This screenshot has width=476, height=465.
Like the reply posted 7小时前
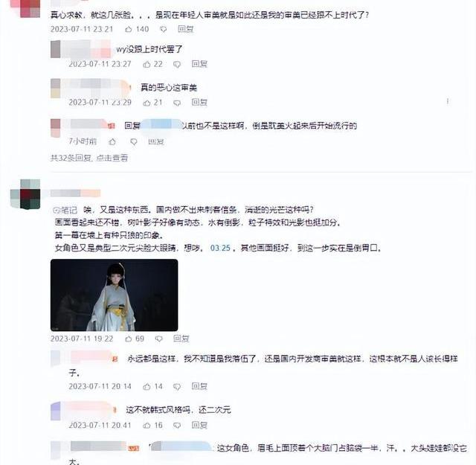point(112,141)
